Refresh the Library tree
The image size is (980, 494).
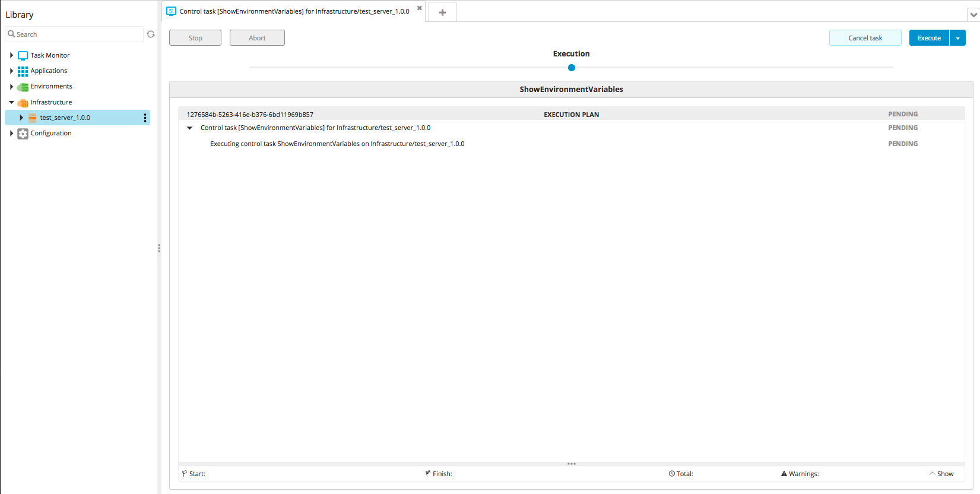coord(151,34)
